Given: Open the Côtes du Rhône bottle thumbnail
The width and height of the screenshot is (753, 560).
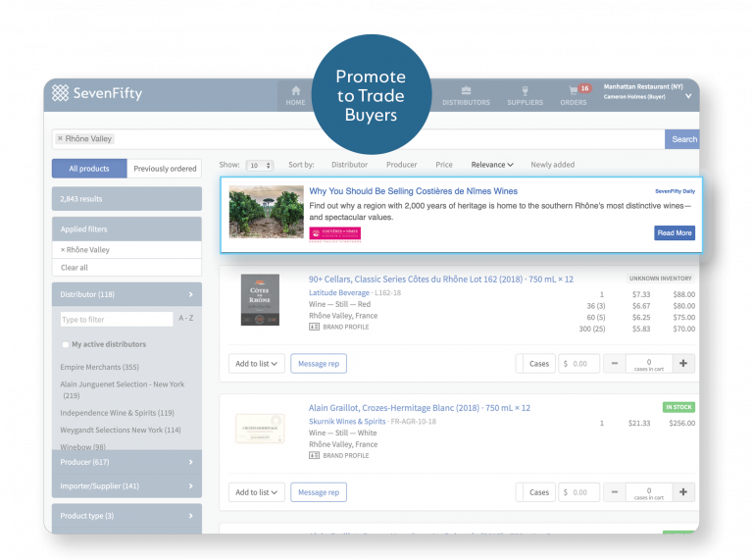Looking at the screenshot, I should click(x=260, y=300).
